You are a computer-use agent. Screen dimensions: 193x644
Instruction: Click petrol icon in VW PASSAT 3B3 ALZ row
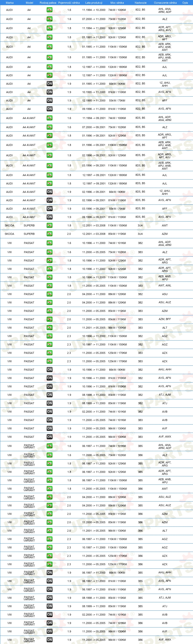click(x=50, y=252)
